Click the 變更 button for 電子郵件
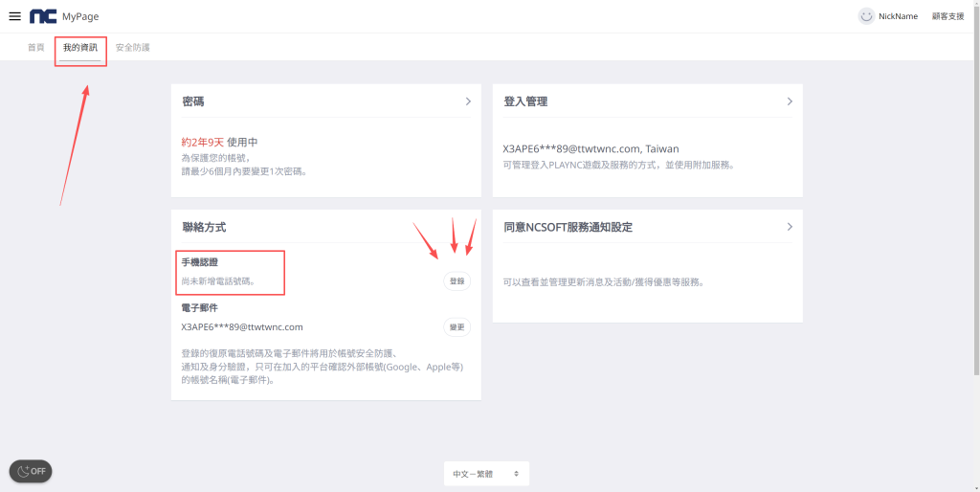 457,327
